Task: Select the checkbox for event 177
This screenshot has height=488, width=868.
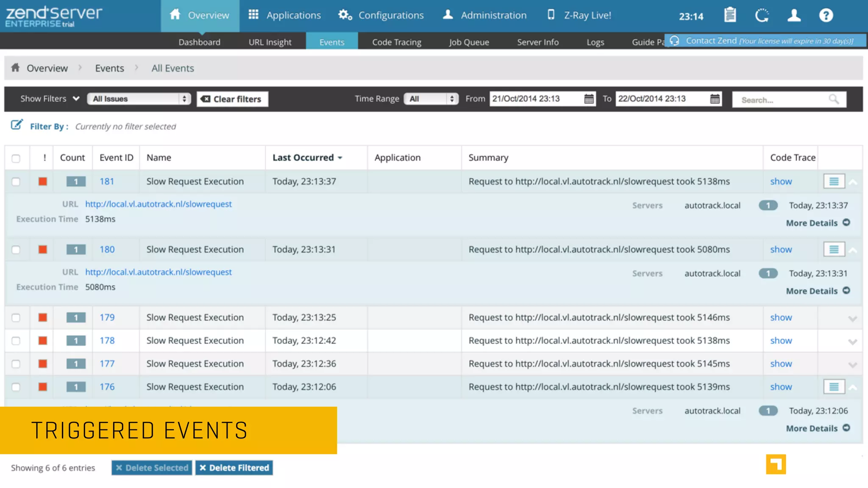Action: pos(16,364)
